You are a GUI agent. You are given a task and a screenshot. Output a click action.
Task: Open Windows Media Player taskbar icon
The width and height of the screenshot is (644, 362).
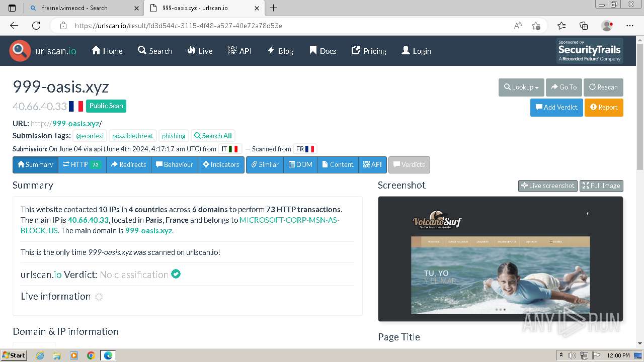(74, 355)
